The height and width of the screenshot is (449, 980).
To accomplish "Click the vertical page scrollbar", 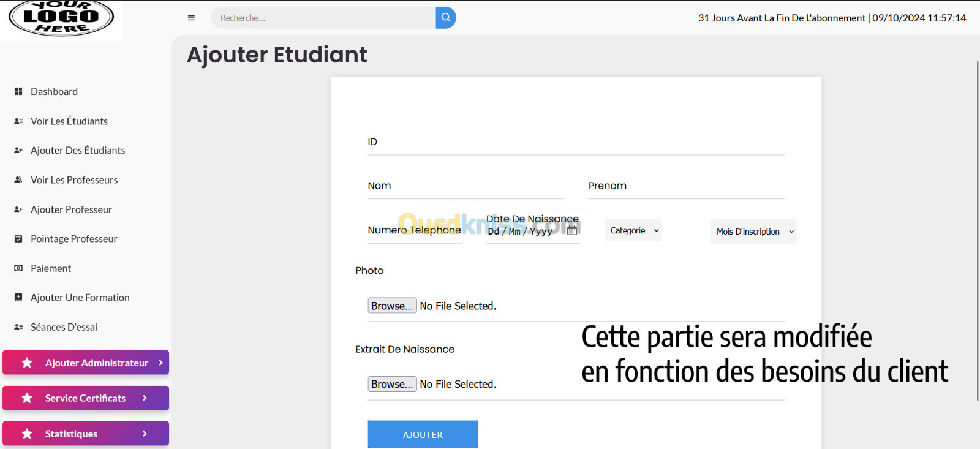I will pos(977,232).
